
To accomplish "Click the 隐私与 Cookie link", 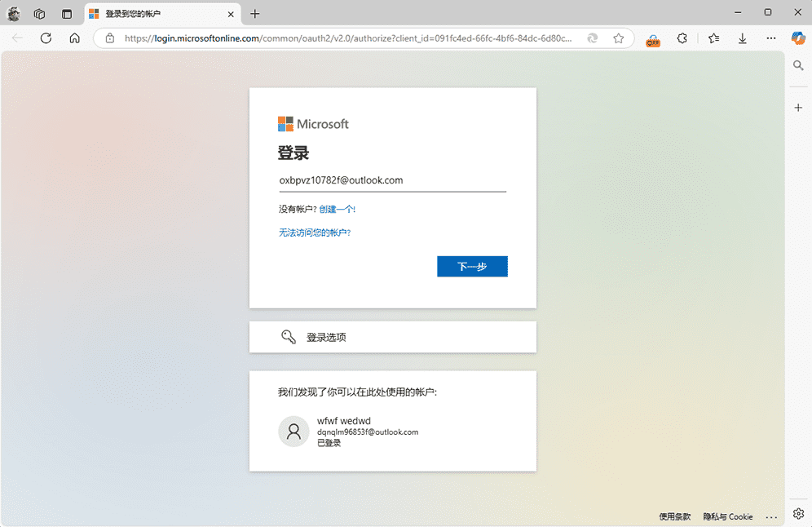I will [x=727, y=516].
